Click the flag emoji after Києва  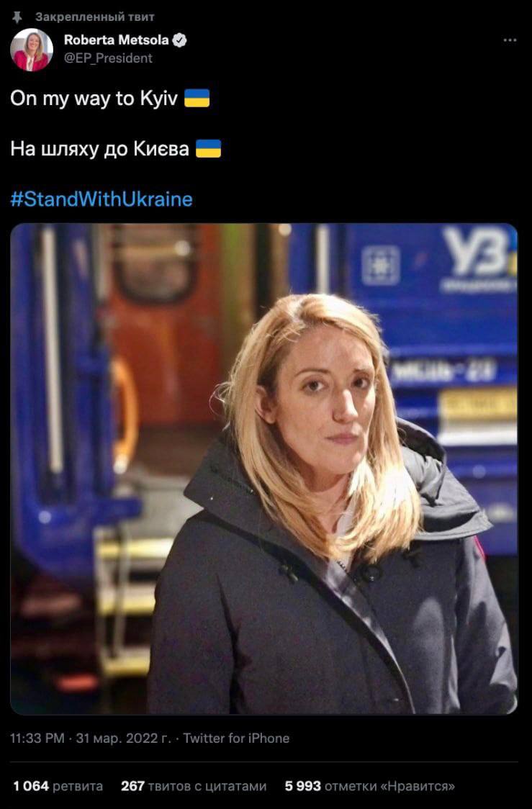pos(209,148)
